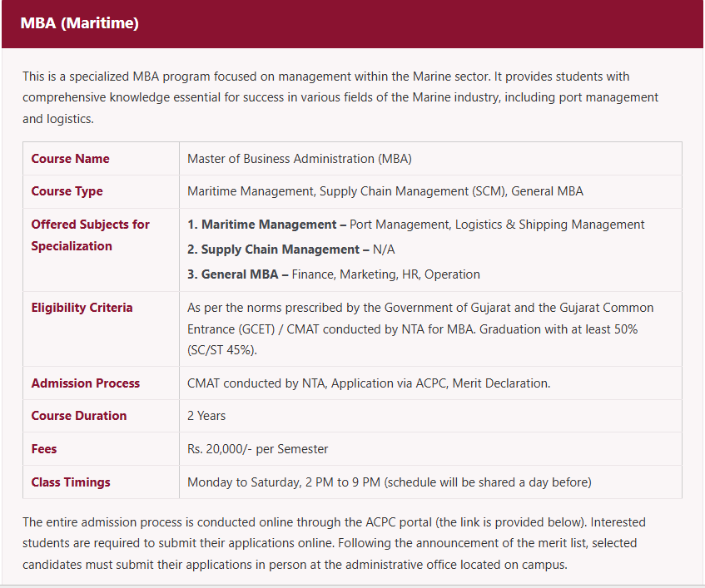
Task: Click the eligibility text mentioning GCET / CMAT
Action: [x=420, y=329]
